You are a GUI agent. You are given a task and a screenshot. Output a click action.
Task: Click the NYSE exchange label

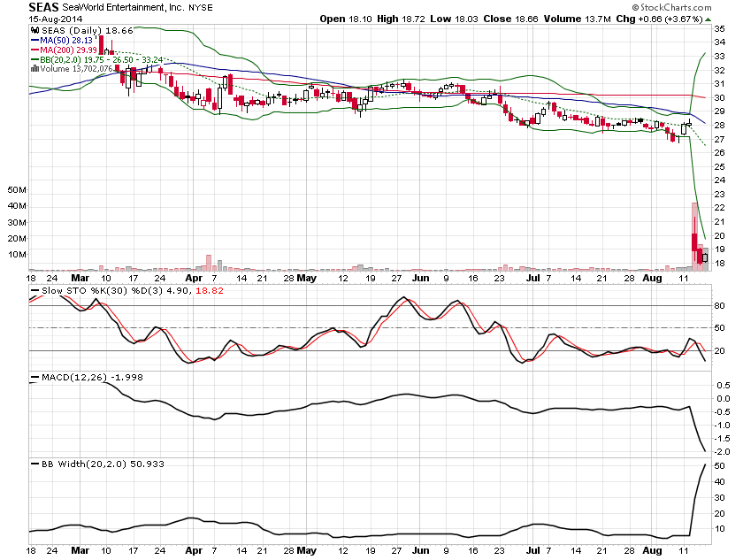coord(201,8)
